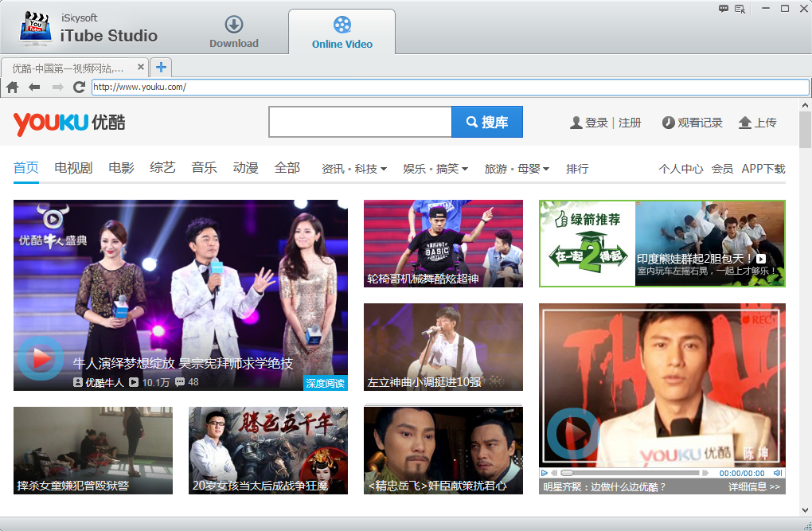812x531 pixels.
Task: Open a new browser tab with plus button
Action: (x=161, y=68)
